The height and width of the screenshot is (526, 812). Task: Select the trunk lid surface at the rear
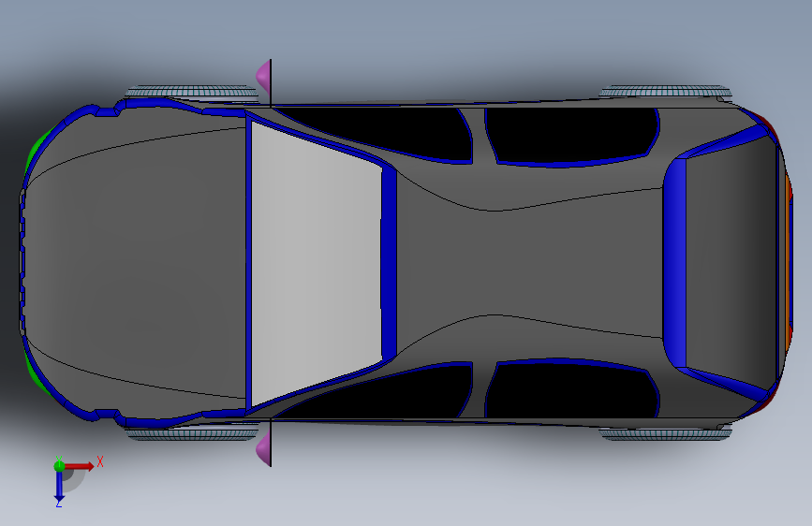731,263
